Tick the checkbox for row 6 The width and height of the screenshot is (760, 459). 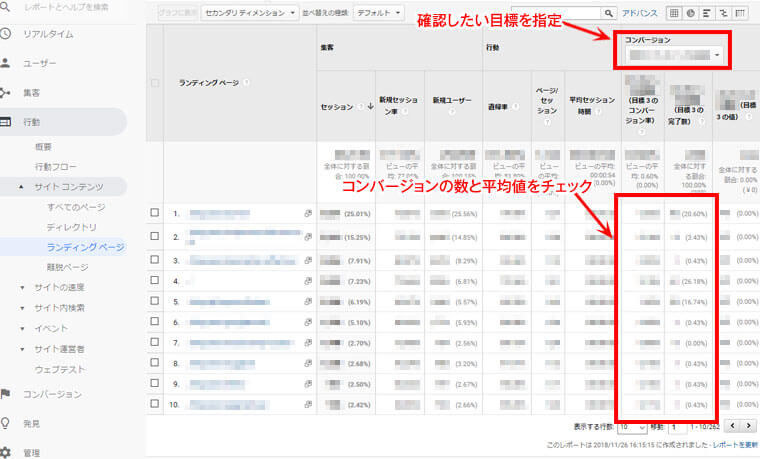[x=155, y=321]
